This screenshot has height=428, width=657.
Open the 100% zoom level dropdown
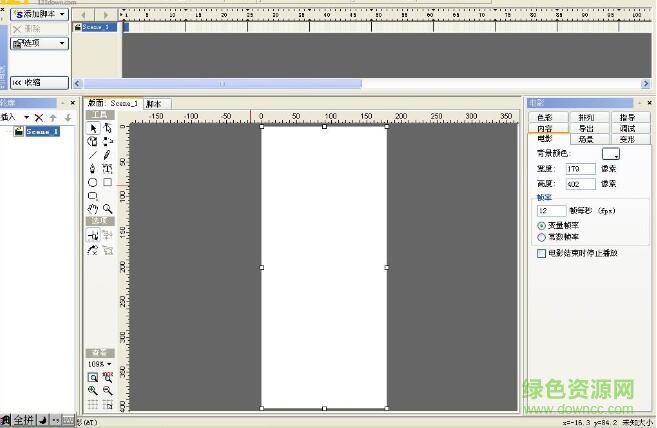(99, 363)
